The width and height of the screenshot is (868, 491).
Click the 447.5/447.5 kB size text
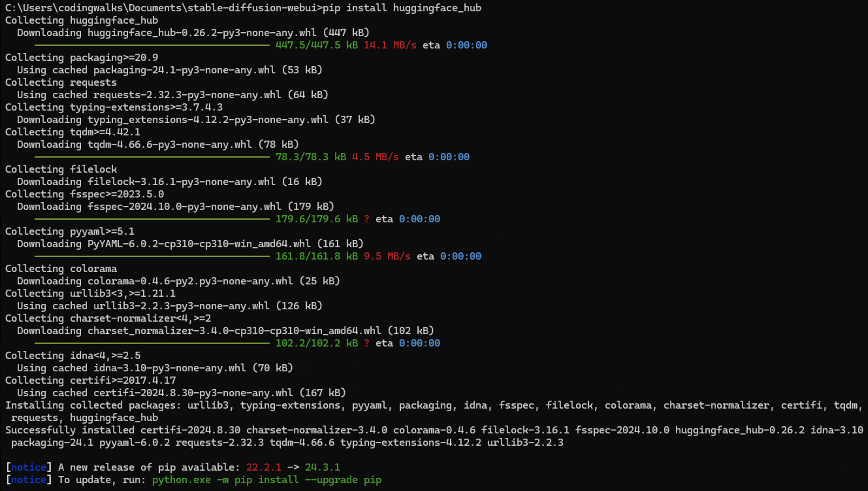click(x=316, y=45)
